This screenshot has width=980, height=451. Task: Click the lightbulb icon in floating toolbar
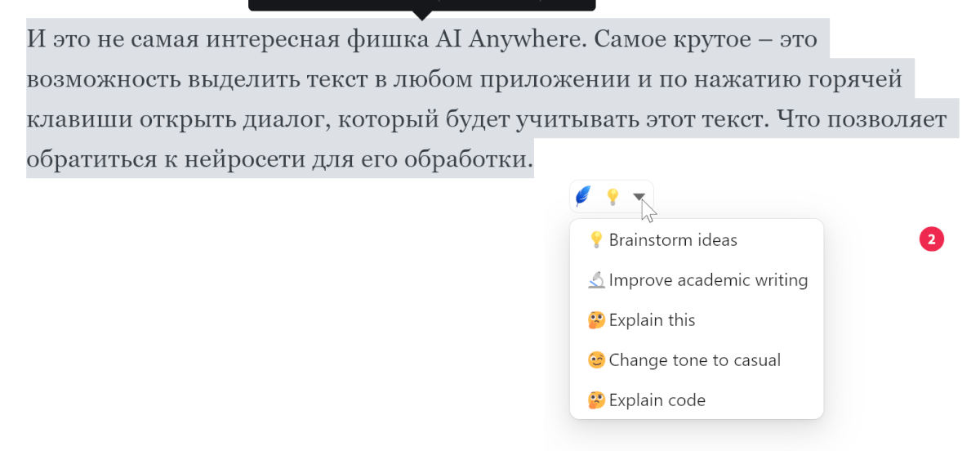612,197
